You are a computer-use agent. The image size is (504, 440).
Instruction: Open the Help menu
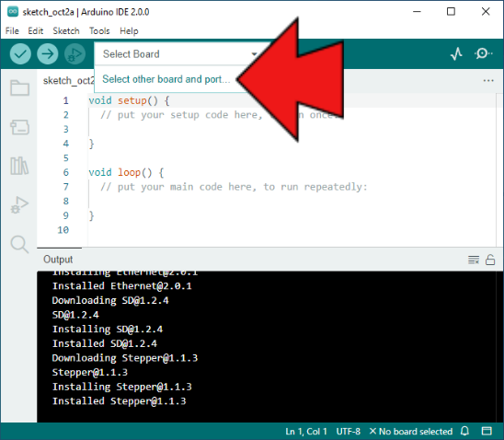coord(129,31)
